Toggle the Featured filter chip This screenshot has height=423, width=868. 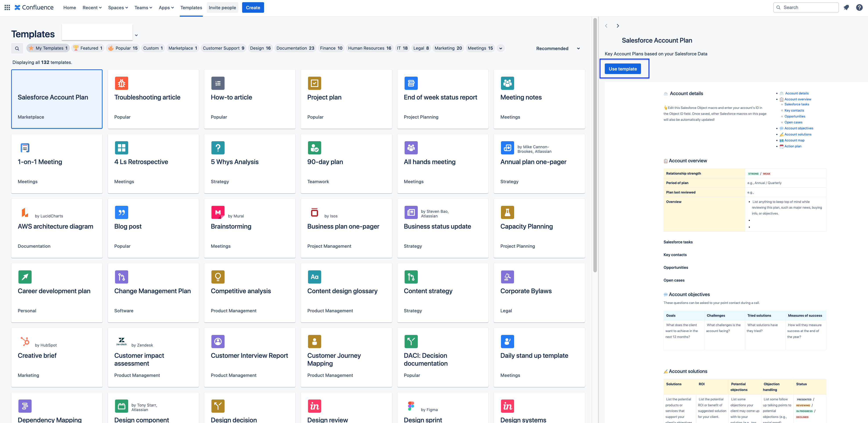(x=88, y=48)
